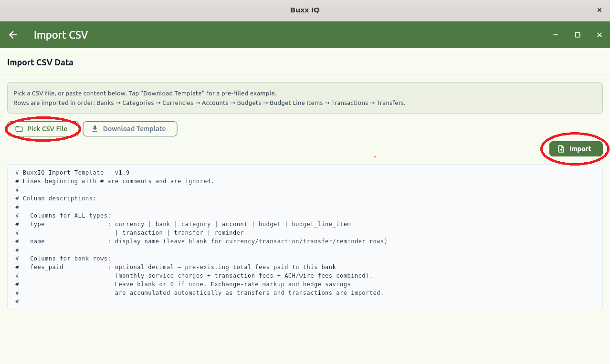Click the 'Columns for ALL types:' line
The image size is (610, 364).
[x=63, y=216]
